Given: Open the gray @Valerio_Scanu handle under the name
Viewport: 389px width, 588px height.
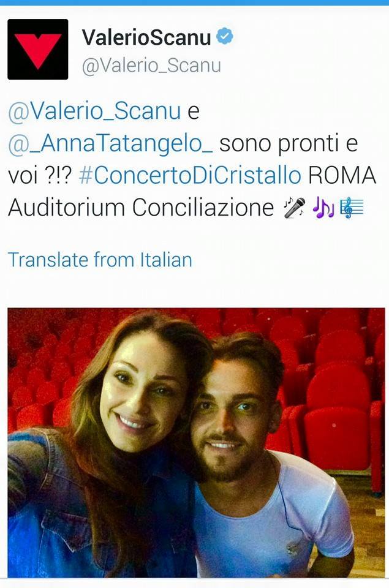Looking at the screenshot, I should (x=151, y=66).
